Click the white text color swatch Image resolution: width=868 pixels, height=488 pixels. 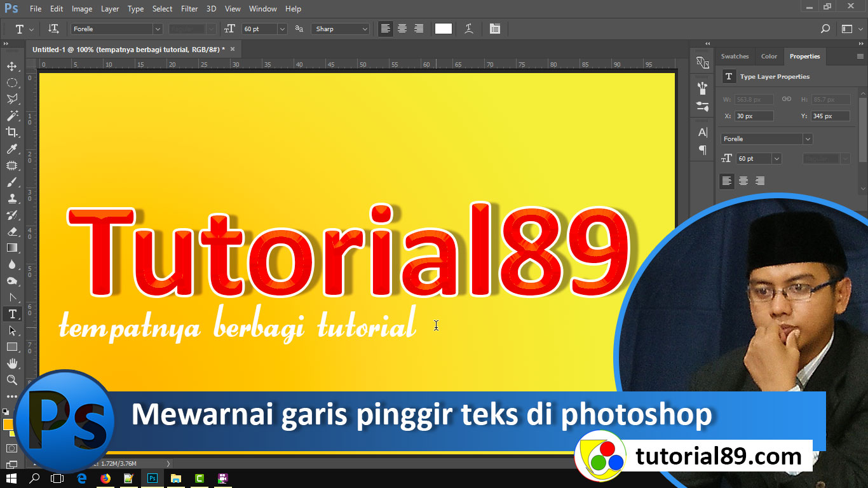tap(444, 29)
